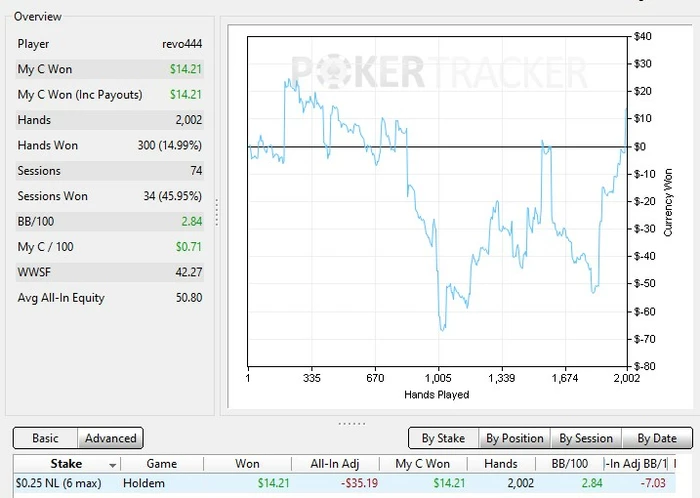Screen dimensions: 700x498
Task: Click the Sessions 74 overview row
Action: (x=110, y=171)
